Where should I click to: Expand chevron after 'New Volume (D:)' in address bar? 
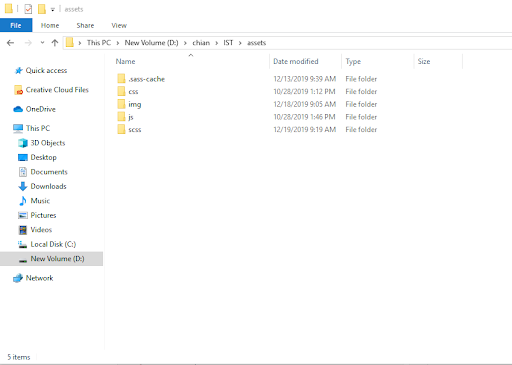pos(185,43)
